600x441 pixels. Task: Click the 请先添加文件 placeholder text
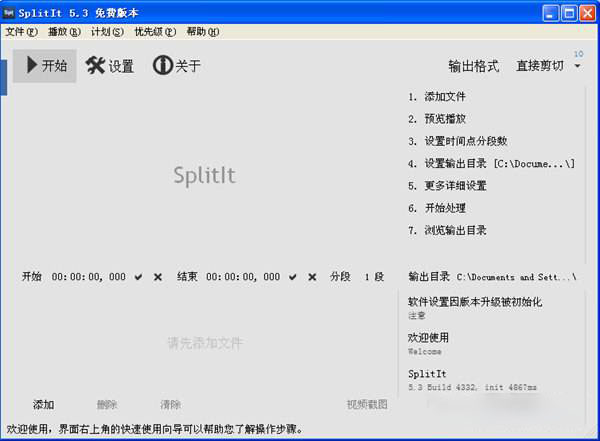[205, 343]
